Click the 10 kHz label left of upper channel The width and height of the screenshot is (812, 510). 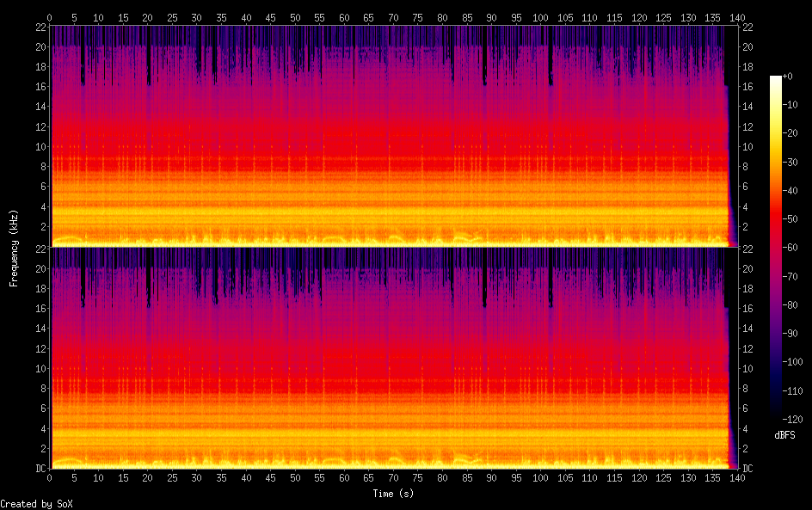pos(40,146)
